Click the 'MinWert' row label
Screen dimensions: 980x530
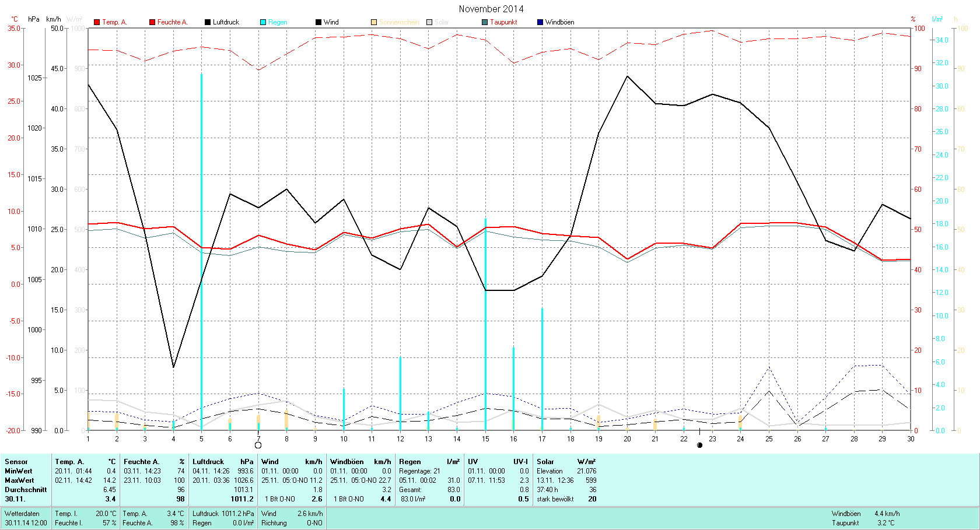(19, 471)
